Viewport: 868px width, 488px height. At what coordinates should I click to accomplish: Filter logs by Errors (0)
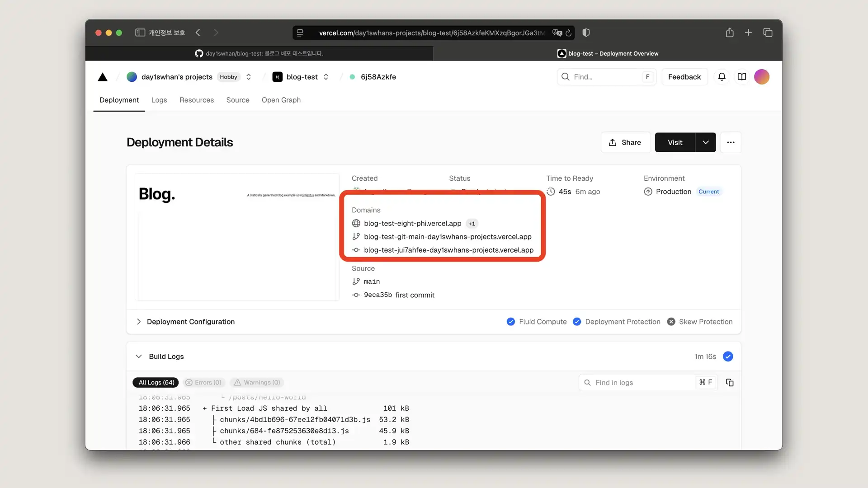(203, 383)
